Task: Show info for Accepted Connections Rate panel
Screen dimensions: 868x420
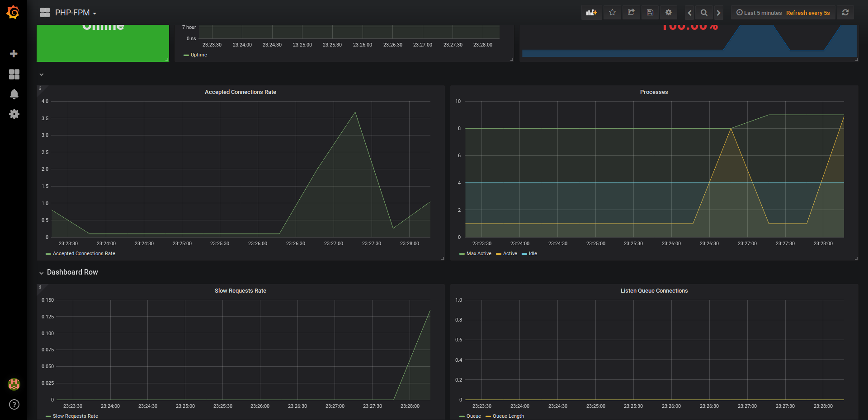Action: tap(40, 89)
